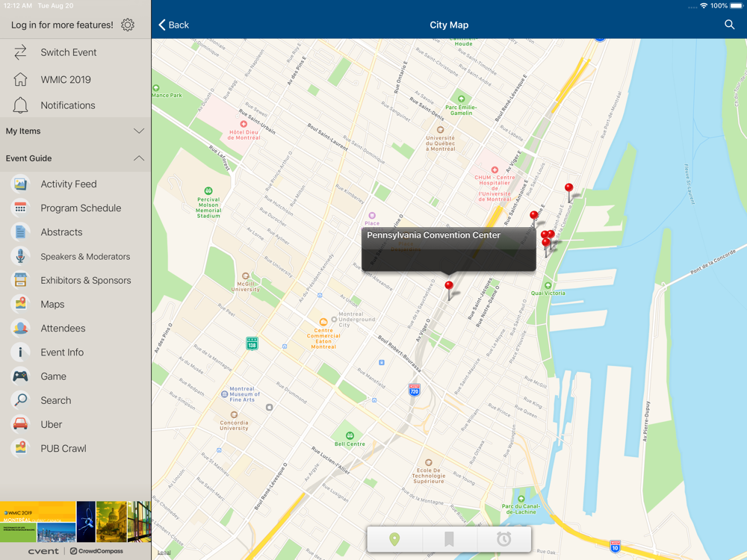The image size is (747, 560).
Task: Tap the Route 720 highway shield
Action: (x=415, y=390)
